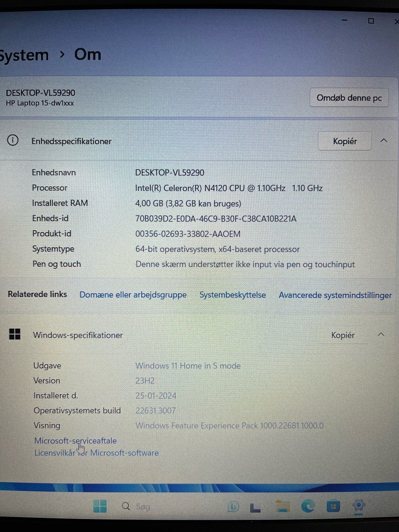Screen dimensions: 399x532
Task: Open the Domæne eller arbejdsgruppe link
Action: pyautogui.click(x=133, y=295)
